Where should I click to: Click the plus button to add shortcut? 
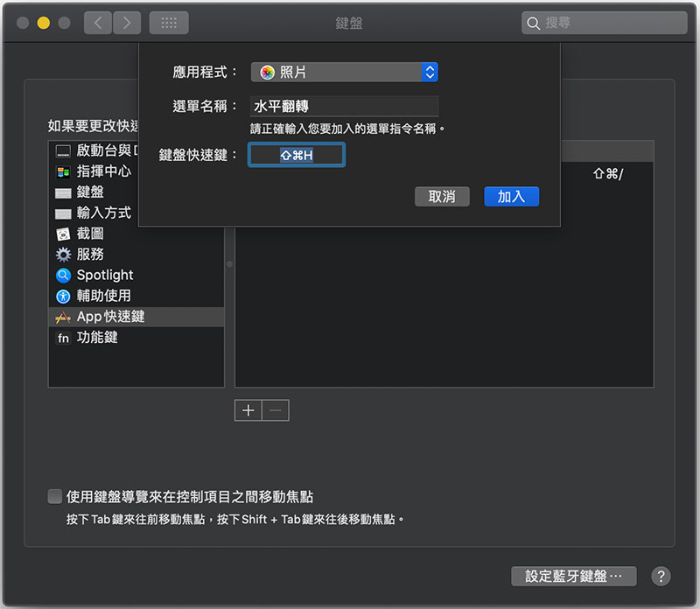click(248, 410)
